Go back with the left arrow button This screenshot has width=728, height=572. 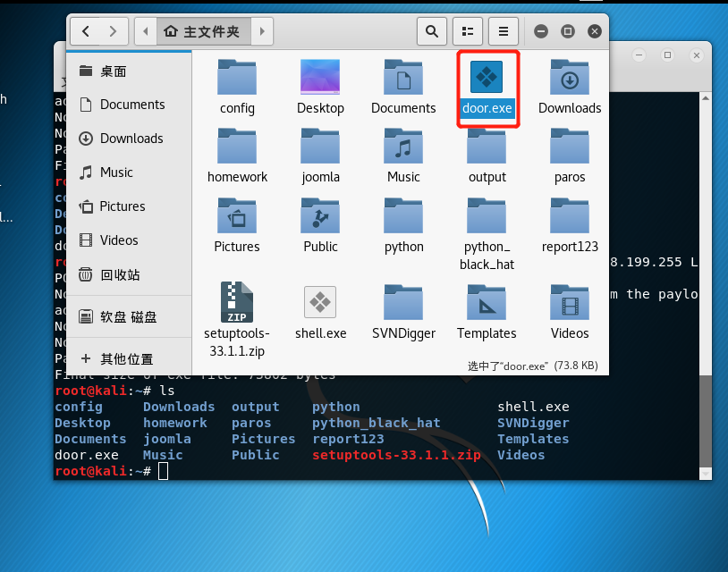(x=86, y=31)
